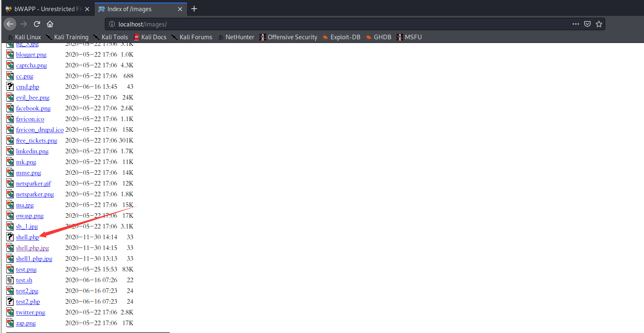Viewport: 644px width, 333px height.
Task: Open the nsa.jpg file link
Action: click(x=25, y=205)
